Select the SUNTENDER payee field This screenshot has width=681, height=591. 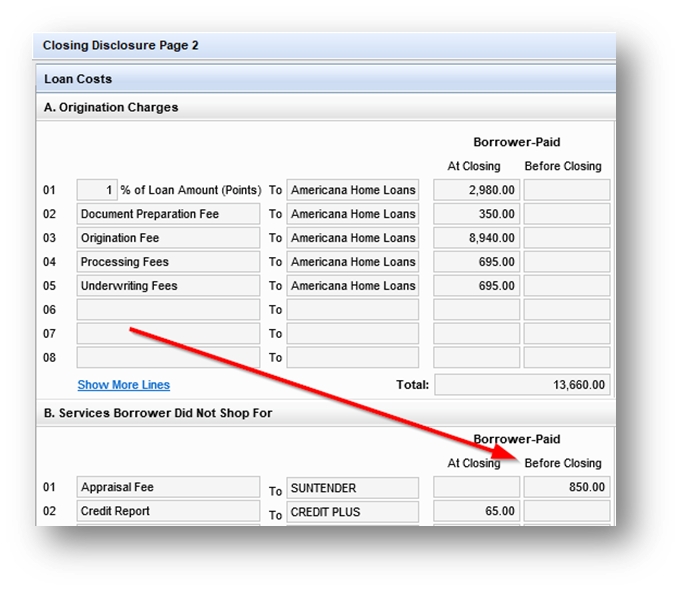(352, 489)
